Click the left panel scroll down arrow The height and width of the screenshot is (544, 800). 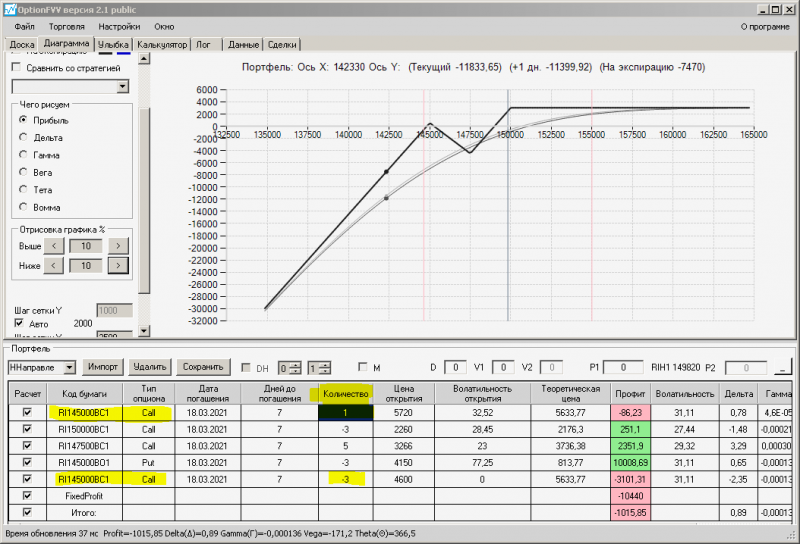click(144, 331)
